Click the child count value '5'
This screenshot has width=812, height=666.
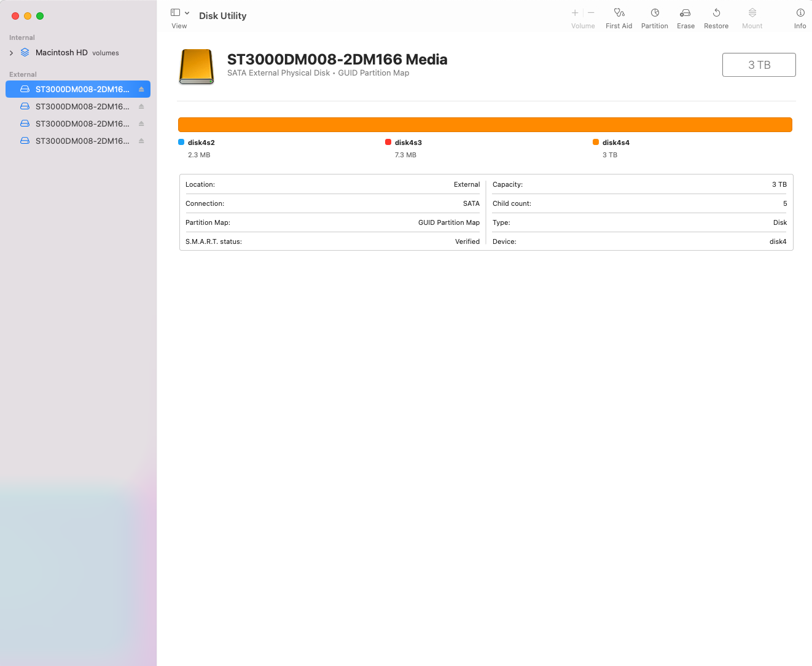785,203
